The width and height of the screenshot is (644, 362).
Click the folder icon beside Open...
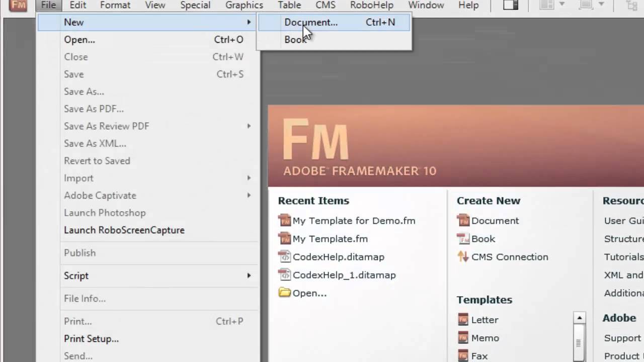coord(285,293)
